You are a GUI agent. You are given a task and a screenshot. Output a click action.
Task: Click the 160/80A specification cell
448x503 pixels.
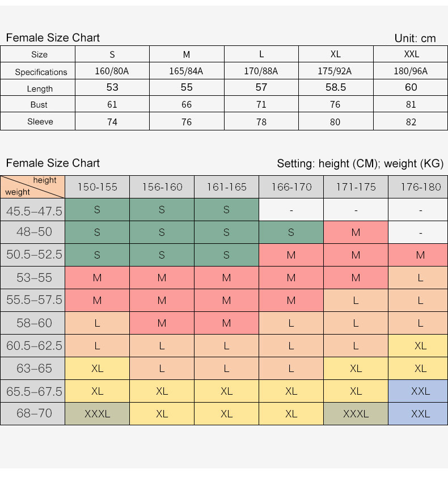(112, 71)
